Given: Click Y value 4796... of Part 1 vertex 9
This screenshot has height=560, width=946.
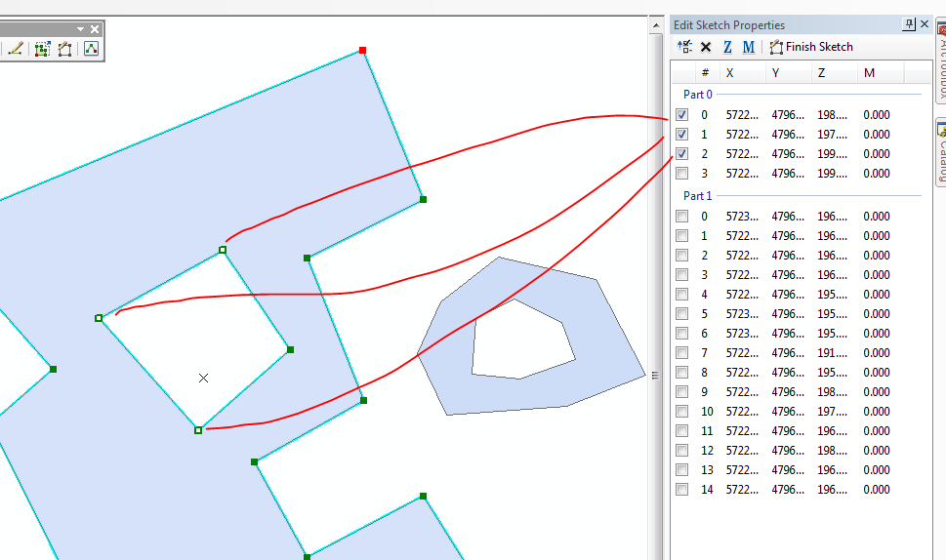Looking at the screenshot, I should coord(787,392).
